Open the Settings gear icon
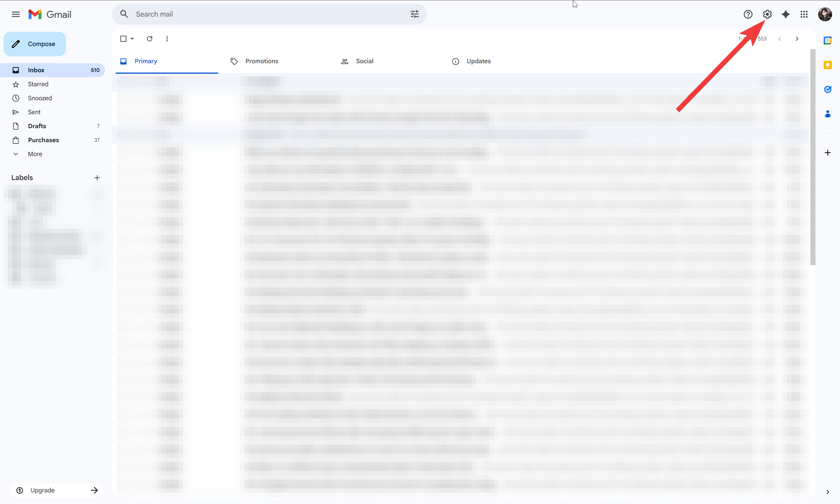The width and height of the screenshot is (840, 504). [767, 14]
